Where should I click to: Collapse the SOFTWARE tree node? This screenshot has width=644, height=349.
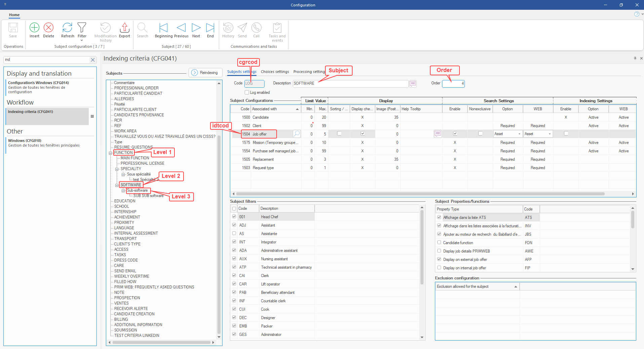point(117,185)
